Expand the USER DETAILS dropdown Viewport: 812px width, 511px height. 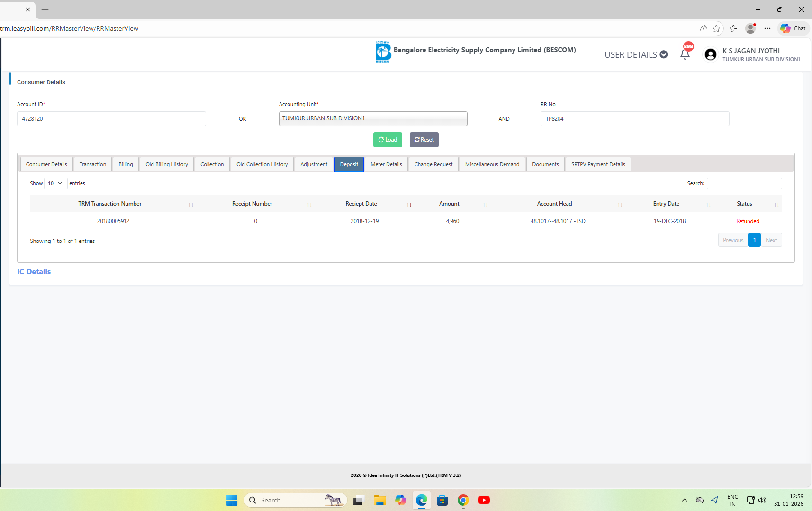point(636,55)
